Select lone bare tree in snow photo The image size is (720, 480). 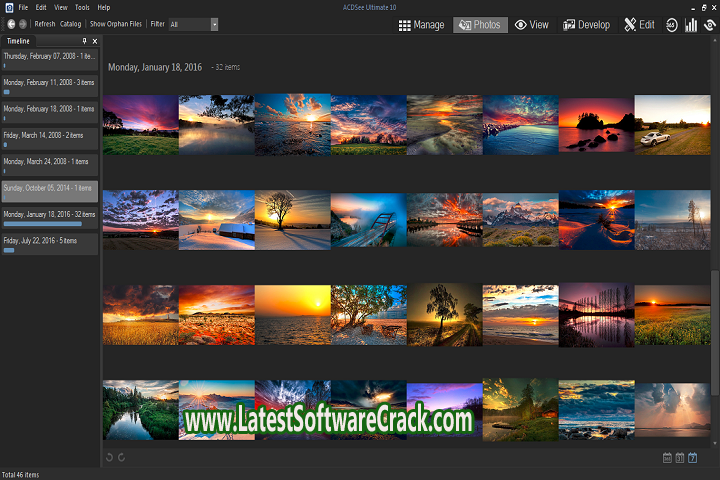(x=292, y=220)
